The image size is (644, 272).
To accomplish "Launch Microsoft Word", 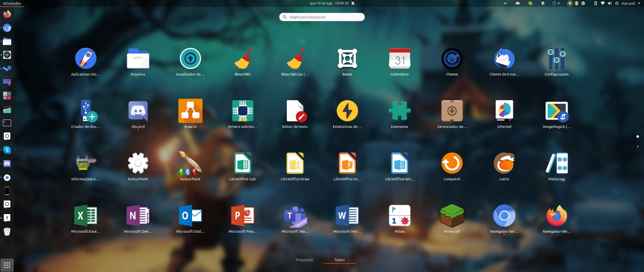I will pyautogui.click(x=347, y=216).
